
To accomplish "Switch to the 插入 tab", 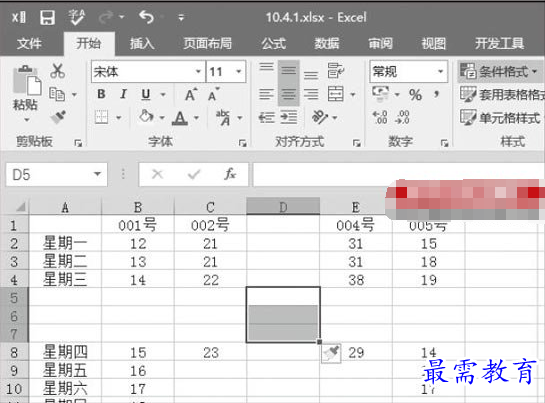I will click(x=142, y=44).
